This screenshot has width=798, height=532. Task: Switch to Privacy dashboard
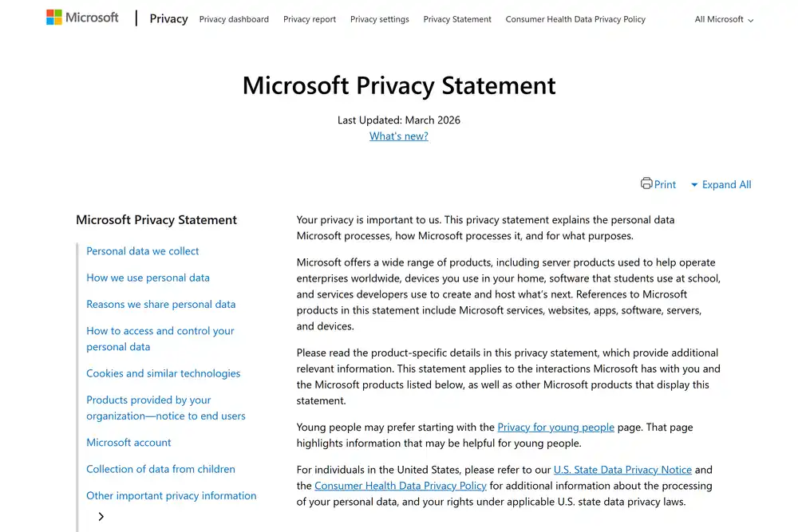coord(234,19)
